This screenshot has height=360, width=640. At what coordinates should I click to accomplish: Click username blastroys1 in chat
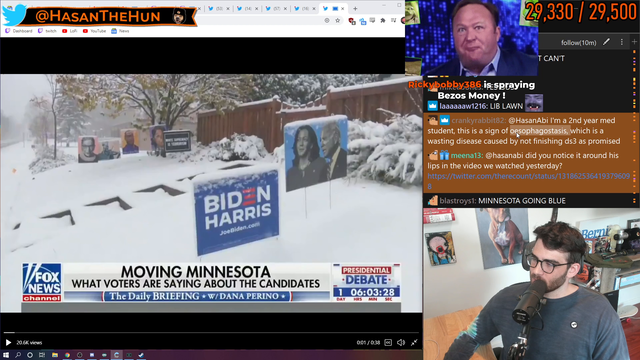[458, 201]
